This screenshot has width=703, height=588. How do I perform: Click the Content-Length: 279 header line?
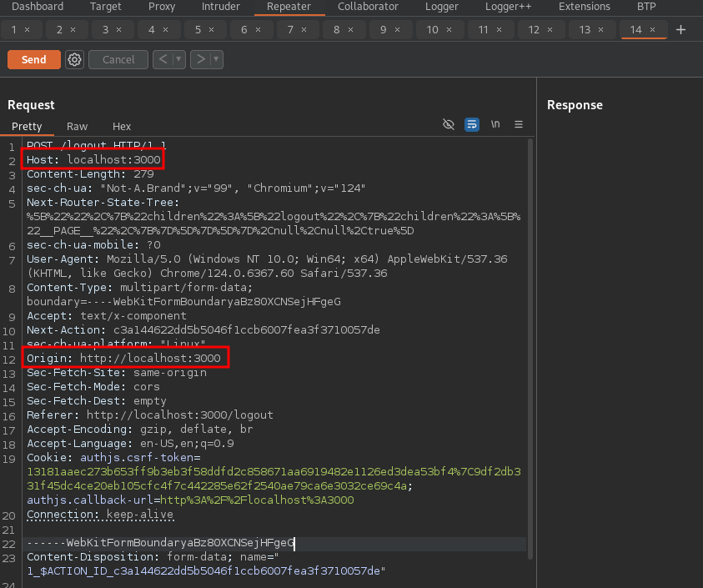(x=90, y=174)
